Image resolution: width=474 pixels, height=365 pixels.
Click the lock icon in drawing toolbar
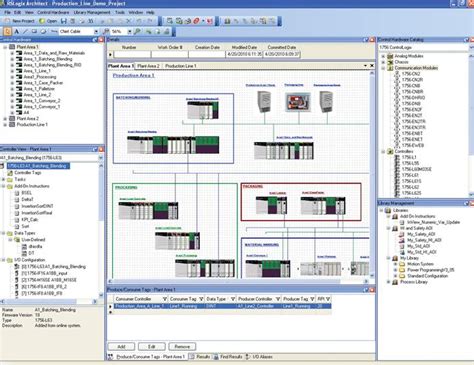tap(166, 31)
